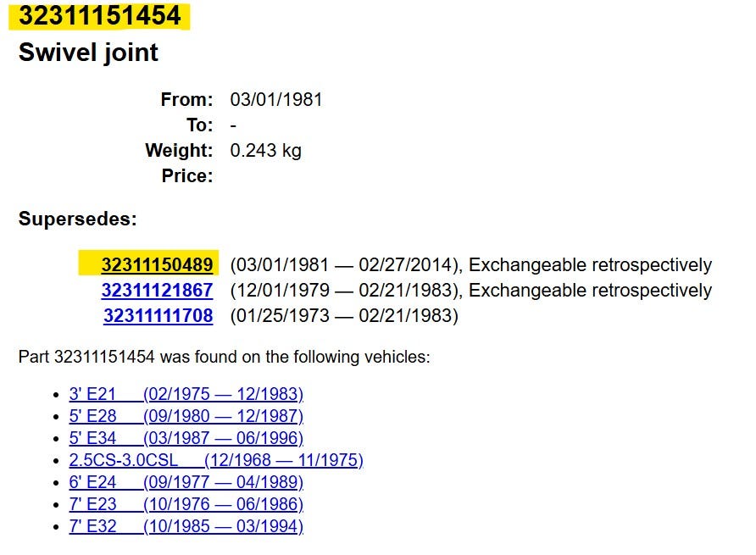The height and width of the screenshot is (555, 756).
Task: Open superseded part 32311150489 link
Action: [x=157, y=264]
